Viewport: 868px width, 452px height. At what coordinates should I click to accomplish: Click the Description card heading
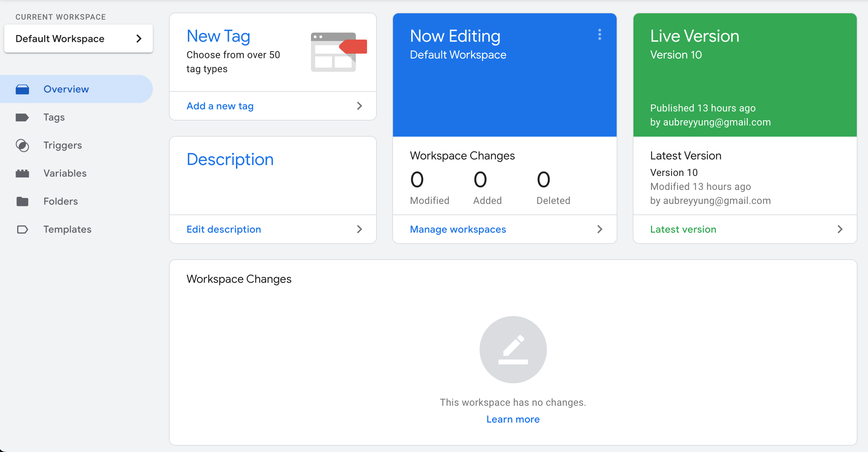coord(230,159)
